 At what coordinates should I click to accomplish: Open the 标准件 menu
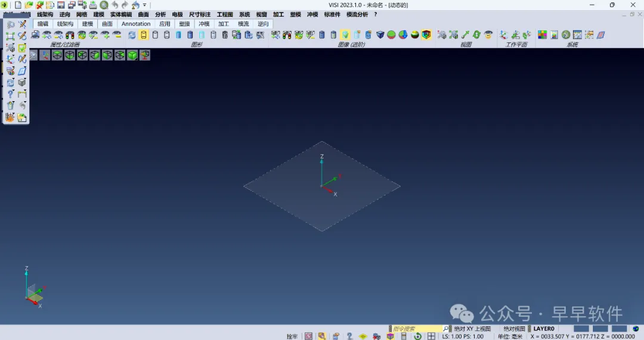click(332, 14)
